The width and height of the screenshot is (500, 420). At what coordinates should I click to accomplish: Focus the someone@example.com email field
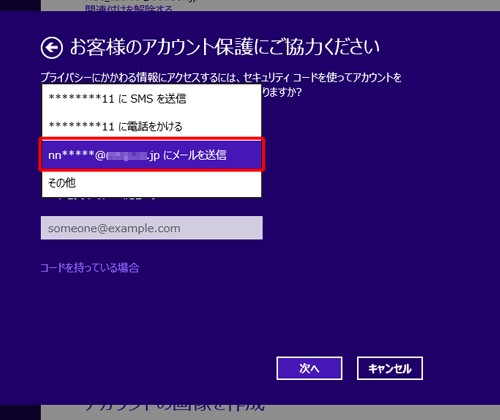pyautogui.click(x=152, y=228)
